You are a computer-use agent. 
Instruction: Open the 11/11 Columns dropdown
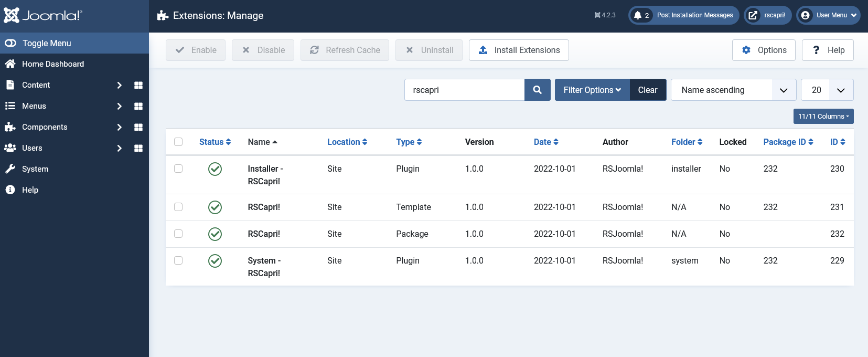point(823,117)
